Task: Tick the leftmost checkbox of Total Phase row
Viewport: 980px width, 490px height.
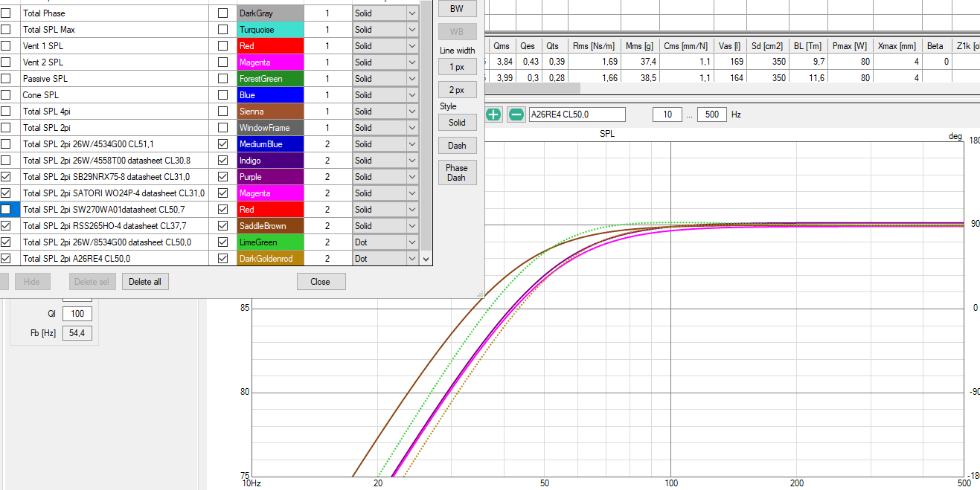Action: coord(6,13)
